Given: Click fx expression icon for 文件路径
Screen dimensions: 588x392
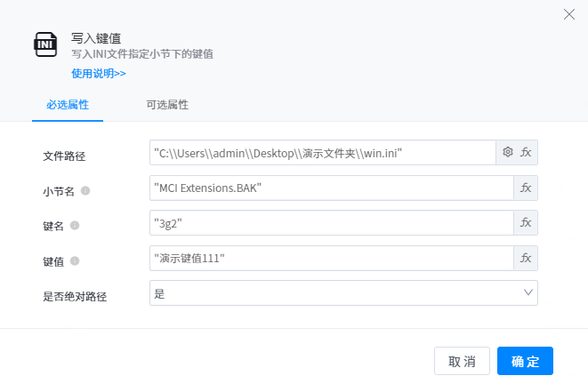Looking at the screenshot, I should [526, 152].
